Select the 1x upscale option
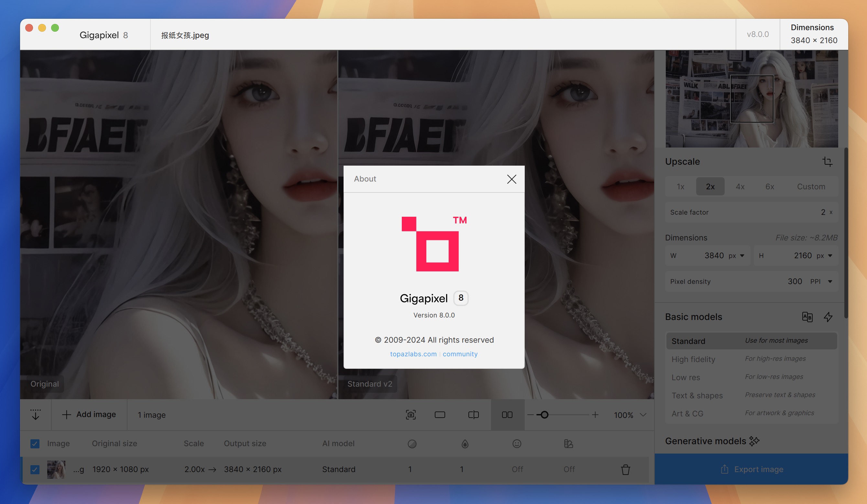The height and width of the screenshot is (504, 867). click(680, 186)
